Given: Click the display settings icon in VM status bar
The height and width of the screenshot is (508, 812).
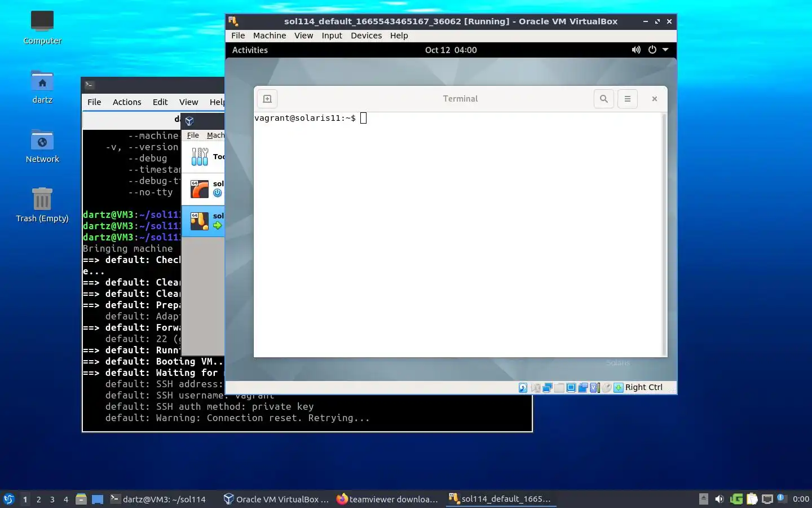Looking at the screenshot, I should [571, 388].
